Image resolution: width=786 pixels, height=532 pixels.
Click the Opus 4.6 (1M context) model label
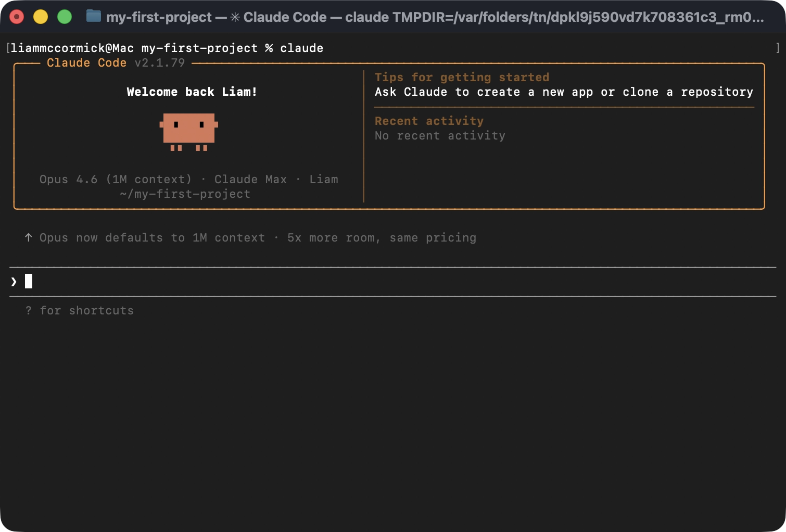pos(116,180)
